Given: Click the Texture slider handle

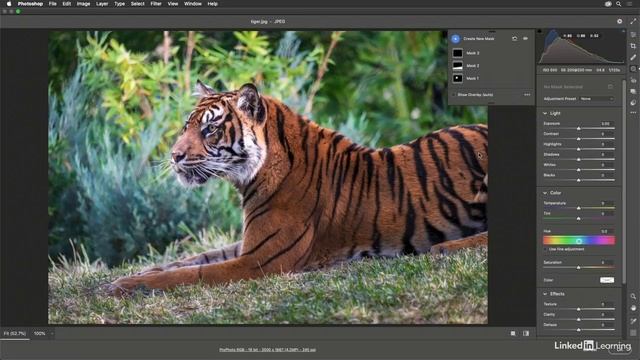Looking at the screenshot, I should pos(579,309).
